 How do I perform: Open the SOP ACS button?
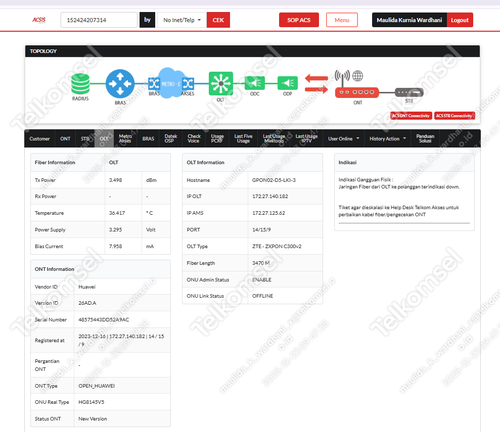pos(299,20)
